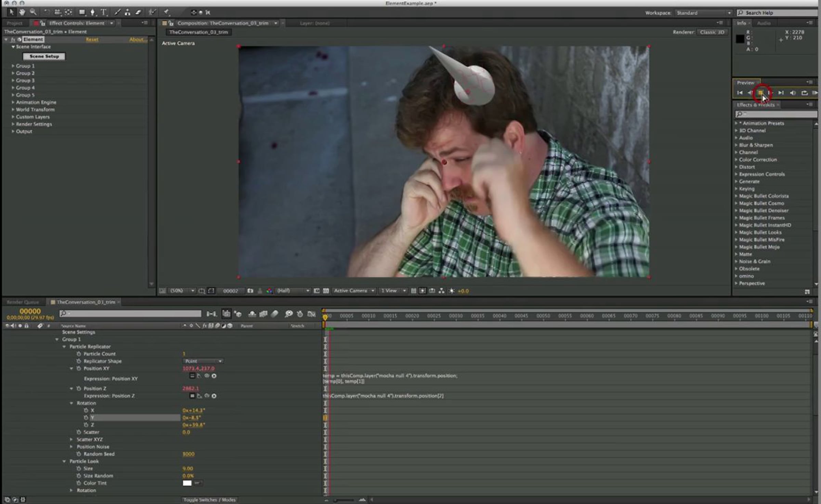Expand Group 3 in Effect Controls

point(13,80)
